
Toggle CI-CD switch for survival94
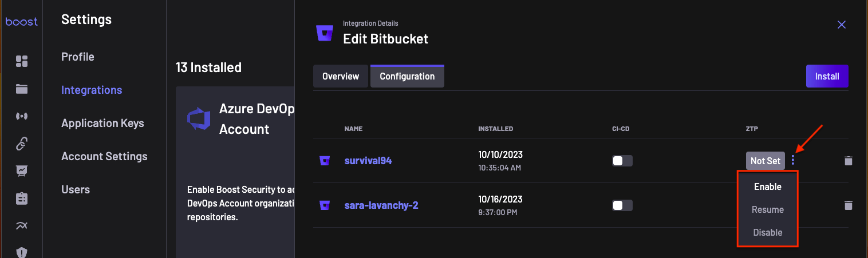pos(622,161)
